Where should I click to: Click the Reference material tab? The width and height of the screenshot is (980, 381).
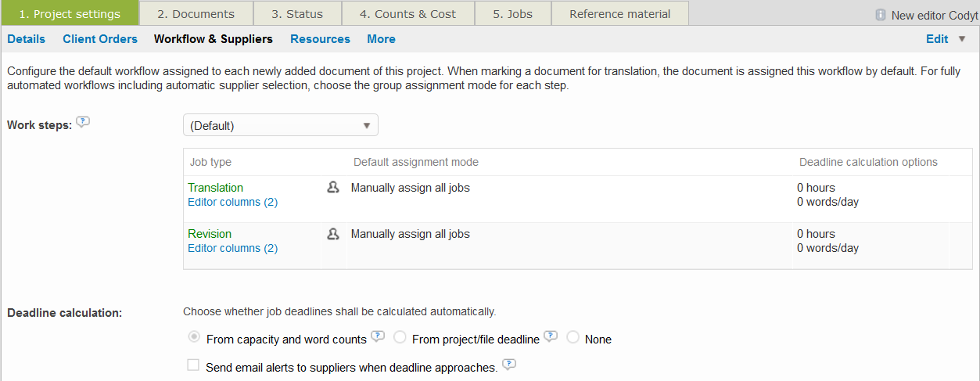619,14
